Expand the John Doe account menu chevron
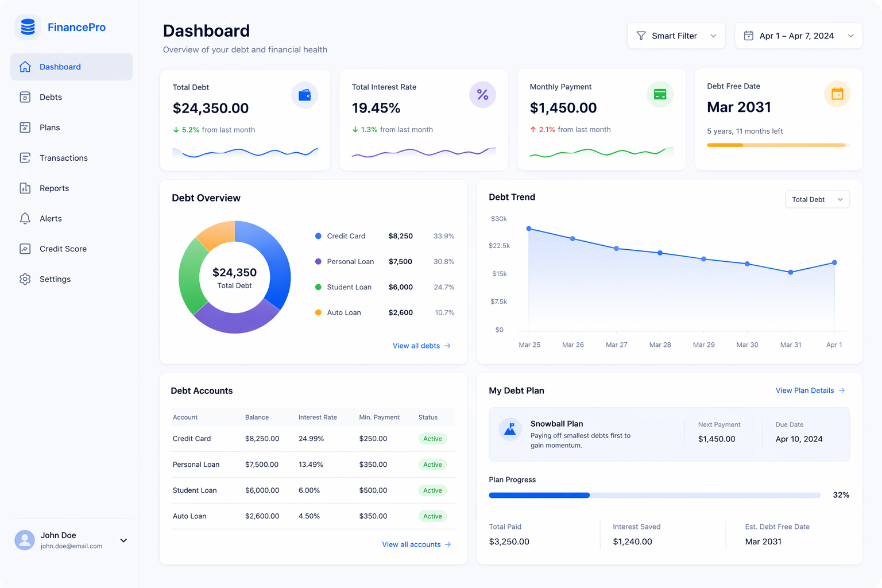The width and height of the screenshot is (882, 588). click(x=123, y=540)
